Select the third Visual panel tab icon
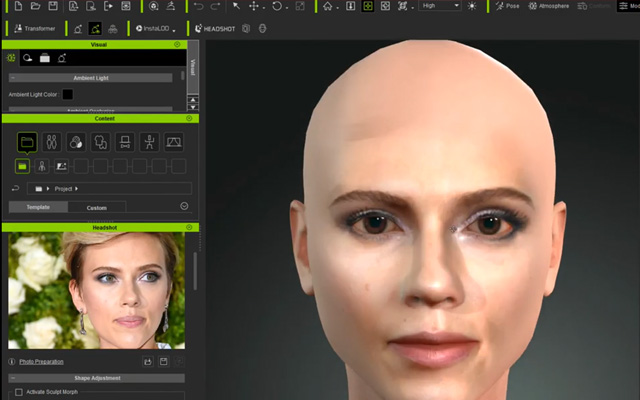 click(x=45, y=58)
